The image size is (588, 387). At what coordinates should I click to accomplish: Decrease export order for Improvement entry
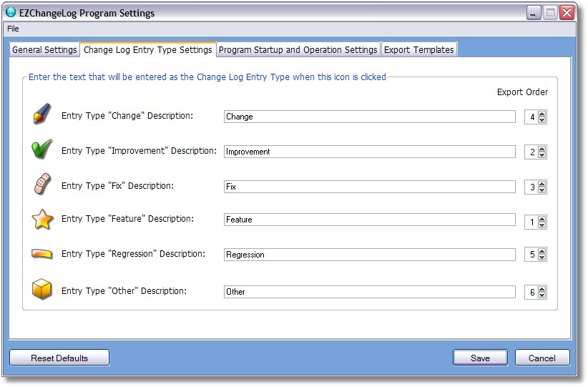pyautogui.click(x=542, y=155)
